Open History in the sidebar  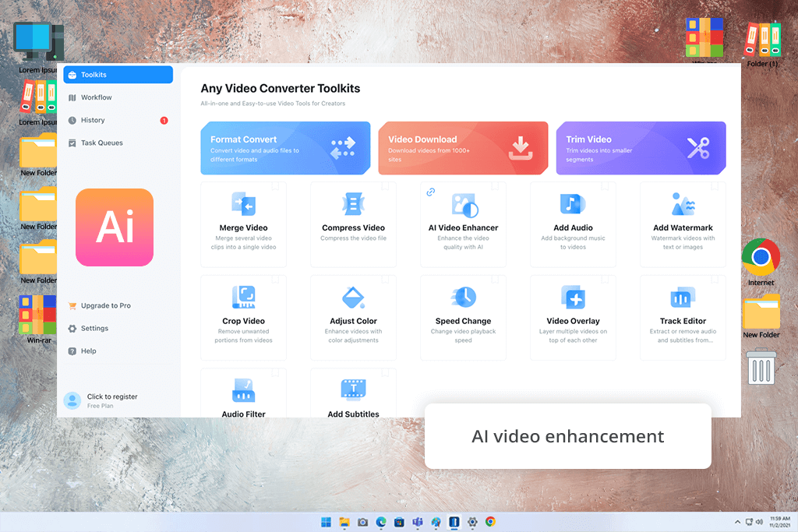[x=118, y=120]
